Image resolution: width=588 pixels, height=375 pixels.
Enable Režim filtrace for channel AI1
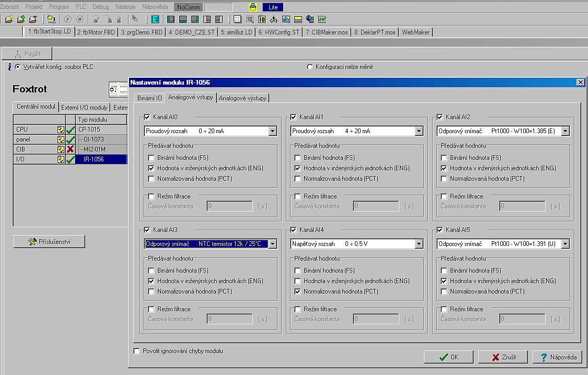point(297,196)
